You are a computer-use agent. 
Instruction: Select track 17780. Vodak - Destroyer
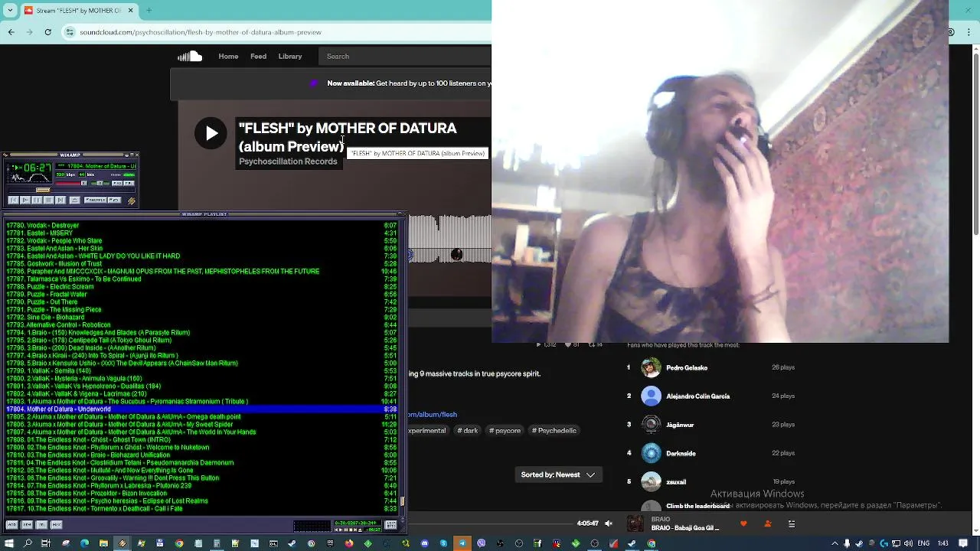[201, 226]
